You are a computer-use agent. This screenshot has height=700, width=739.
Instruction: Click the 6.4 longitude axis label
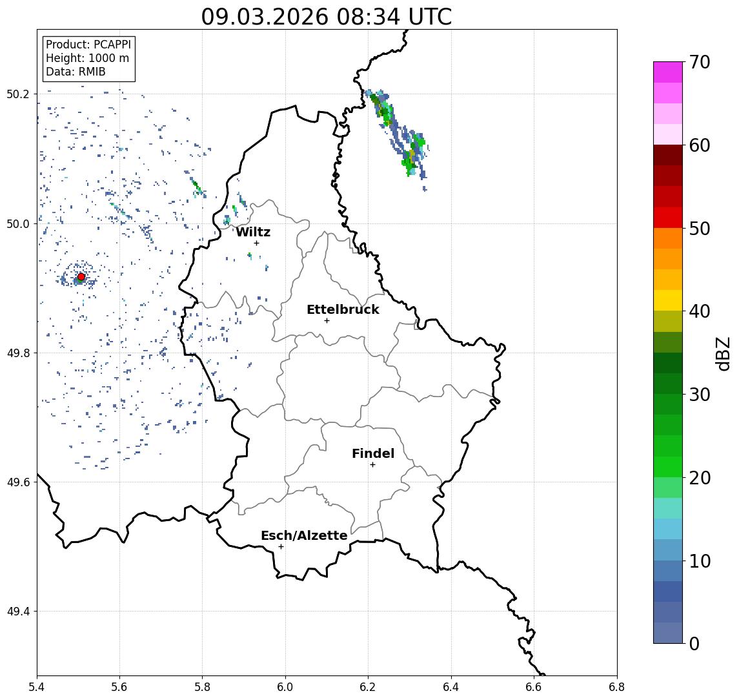pos(451,687)
